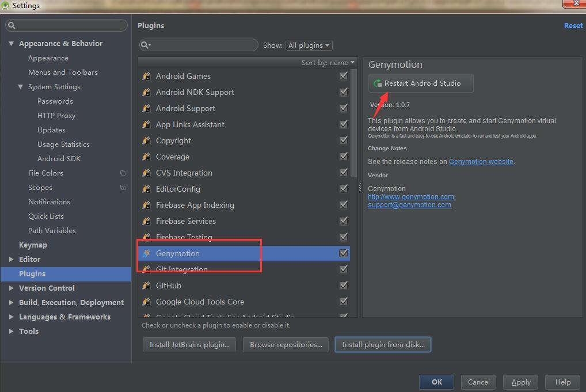This screenshot has height=392, width=586.
Task: Click the Genymotion plugin icon
Action: (x=146, y=253)
